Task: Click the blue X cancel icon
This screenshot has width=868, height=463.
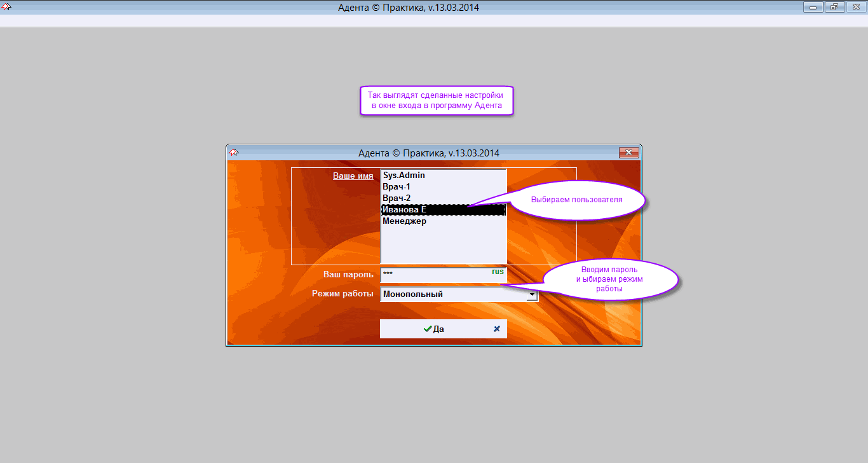Action: point(496,329)
